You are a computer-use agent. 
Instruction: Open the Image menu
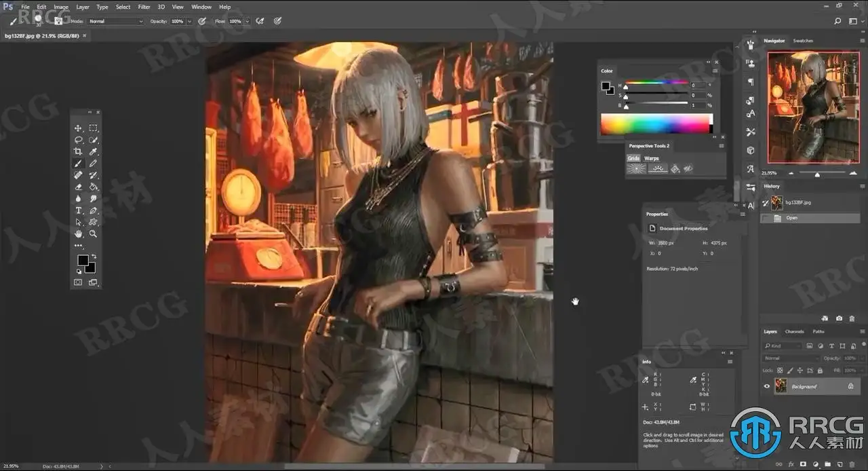point(61,7)
